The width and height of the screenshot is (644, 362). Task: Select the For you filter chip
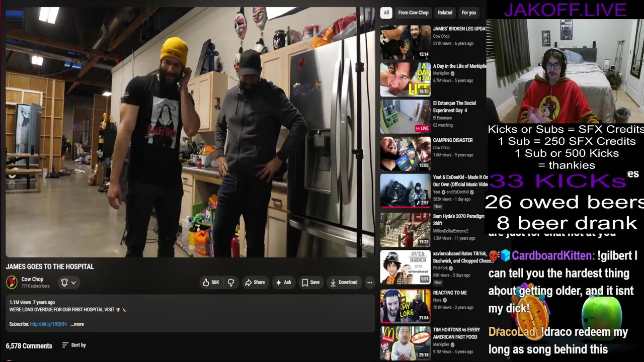click(x=468, y=13)
